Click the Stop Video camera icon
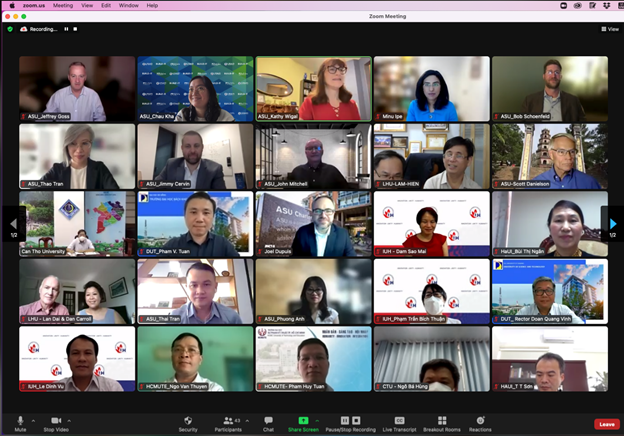This screenshot has width=624, height=436. 56,420
